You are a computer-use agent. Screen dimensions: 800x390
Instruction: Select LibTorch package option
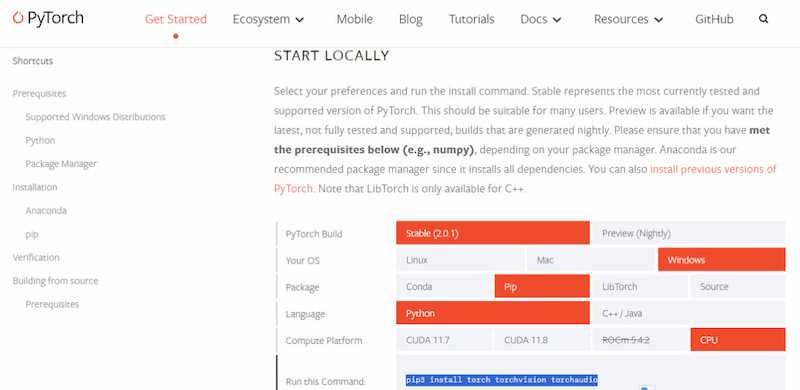coord(640,286)
